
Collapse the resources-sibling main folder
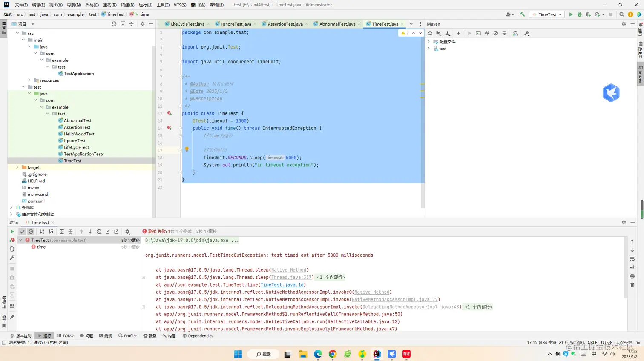pos(23,40)
